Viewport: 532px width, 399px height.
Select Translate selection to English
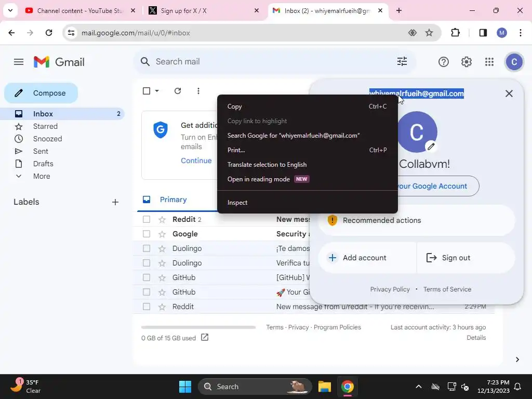pyautogui.click(x=308, y=165)
